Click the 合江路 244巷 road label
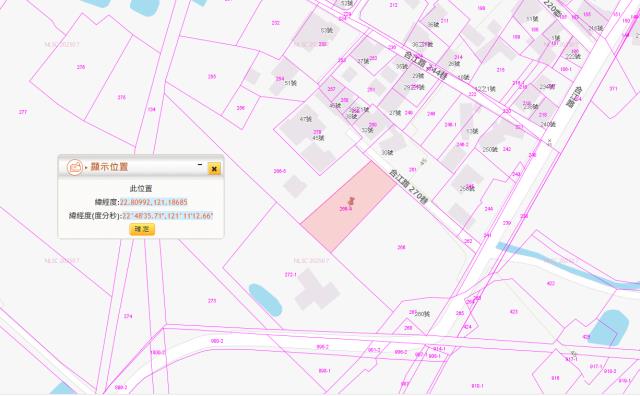This screenshot has width=640, height=396. [426, 65]
